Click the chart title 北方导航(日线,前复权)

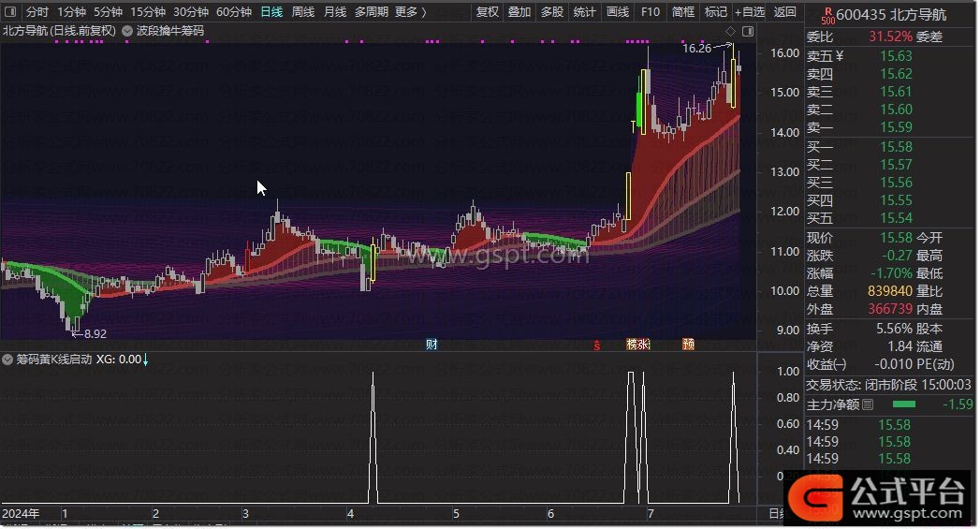[x=59, y=31]
